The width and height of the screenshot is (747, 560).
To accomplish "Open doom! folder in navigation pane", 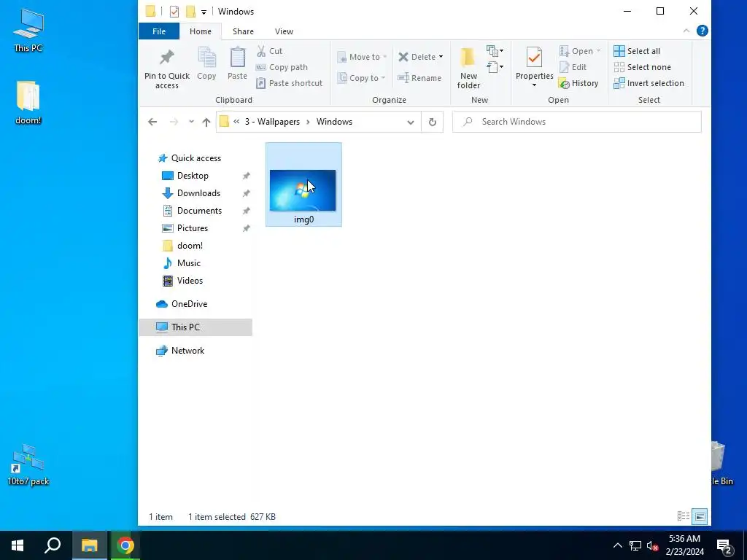I will tap(190, 246).
